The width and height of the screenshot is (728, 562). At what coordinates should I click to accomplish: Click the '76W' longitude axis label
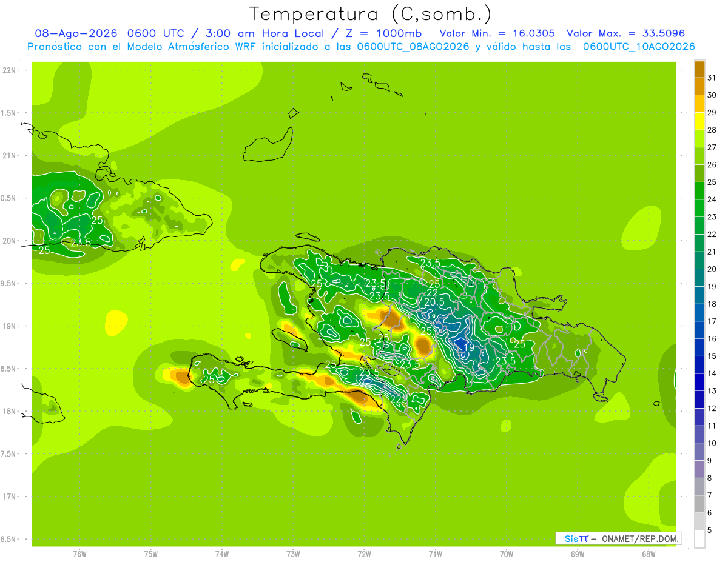[79, 554]
